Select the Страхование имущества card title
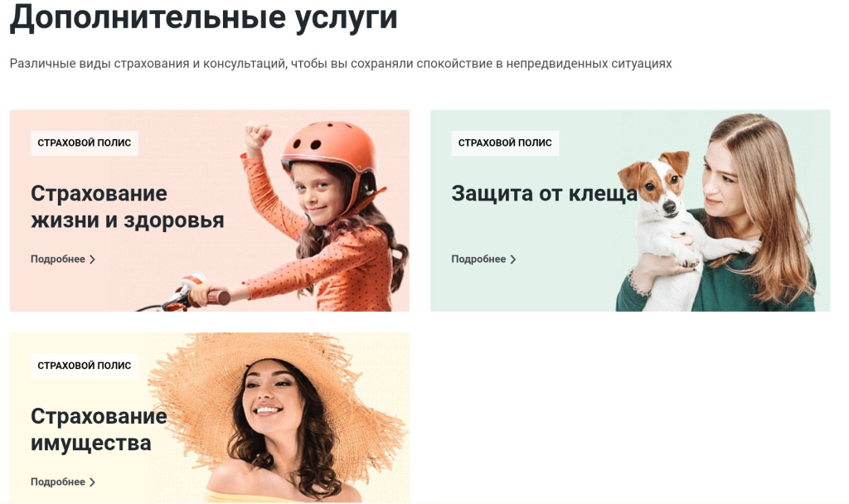This screenshot has width=849, height=504. [99, 429]
